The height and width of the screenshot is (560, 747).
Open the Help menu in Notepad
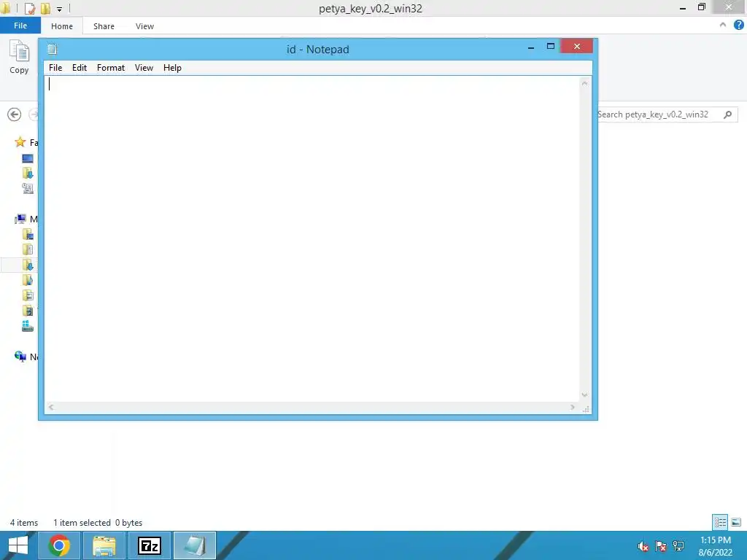(x=172, y=68)
